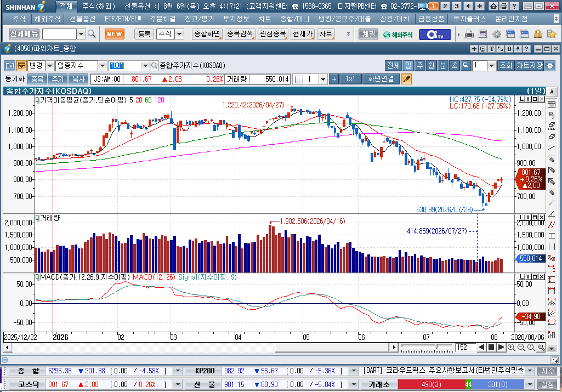Screen dimensions: 562x392
Task: Select the 주식(해외) tab in the title bar
Action: (99, 6)
